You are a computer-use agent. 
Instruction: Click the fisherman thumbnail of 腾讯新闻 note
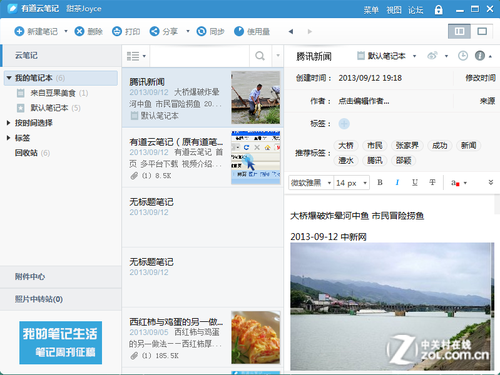[256, 97]
